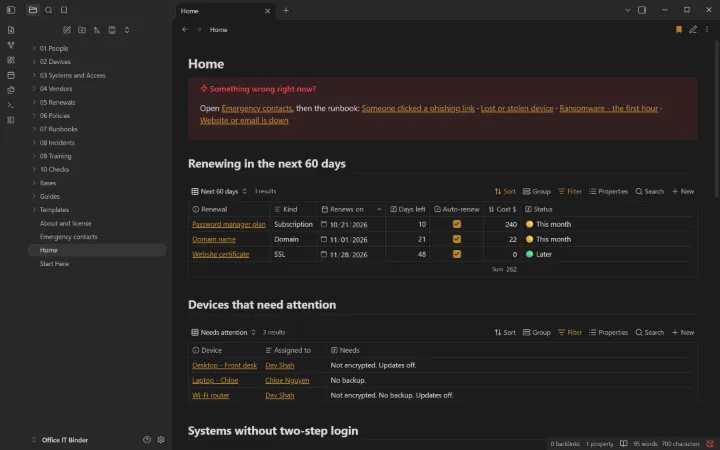Image resolution: width=720 pixels, height=450 pixels.
Task: Click the new folder icon
Action: tap(82, 30)
